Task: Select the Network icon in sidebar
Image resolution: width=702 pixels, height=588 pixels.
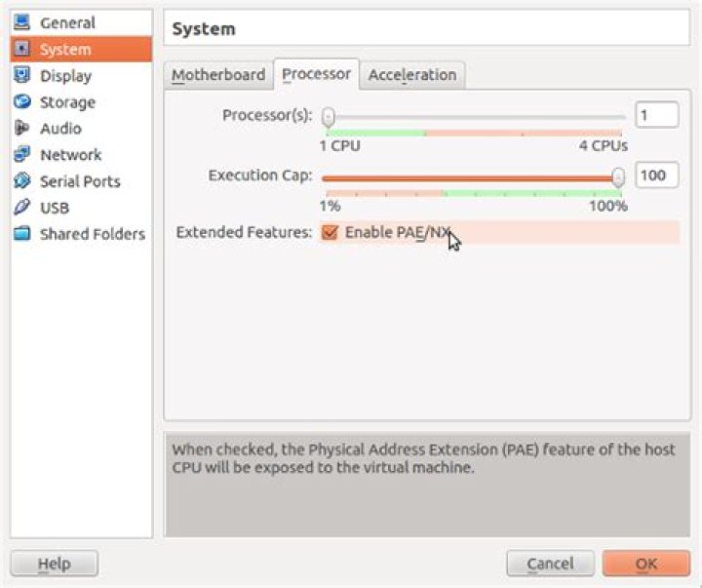Action: [x=21, y=154]
